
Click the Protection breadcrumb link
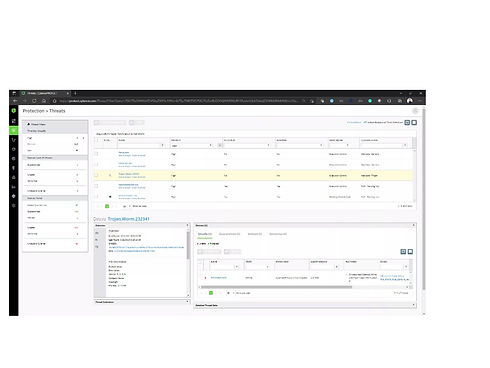pos(34,111)
